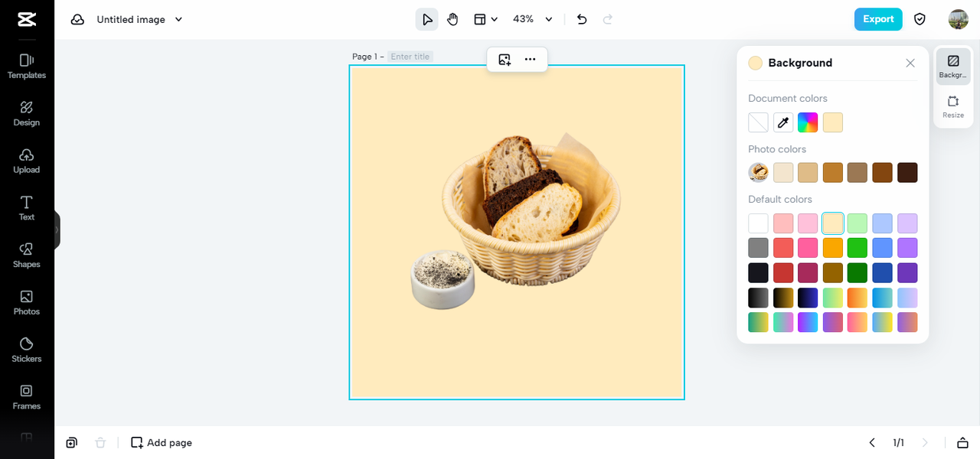Open the Photos panel
This screenshot has height=459, width=980.
coord(27,303)
